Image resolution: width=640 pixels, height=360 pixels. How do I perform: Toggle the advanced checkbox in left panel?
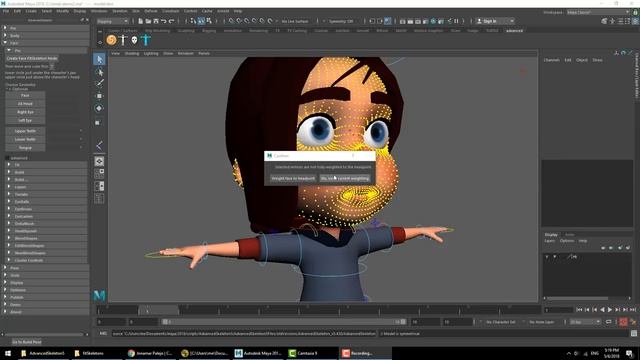(7, 158)
